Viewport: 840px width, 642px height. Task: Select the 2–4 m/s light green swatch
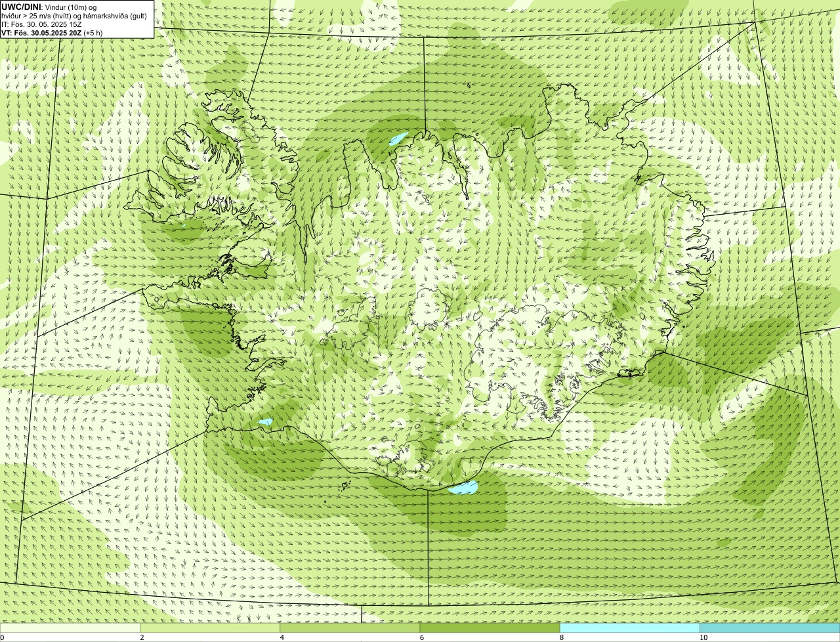tap(210, 628)
